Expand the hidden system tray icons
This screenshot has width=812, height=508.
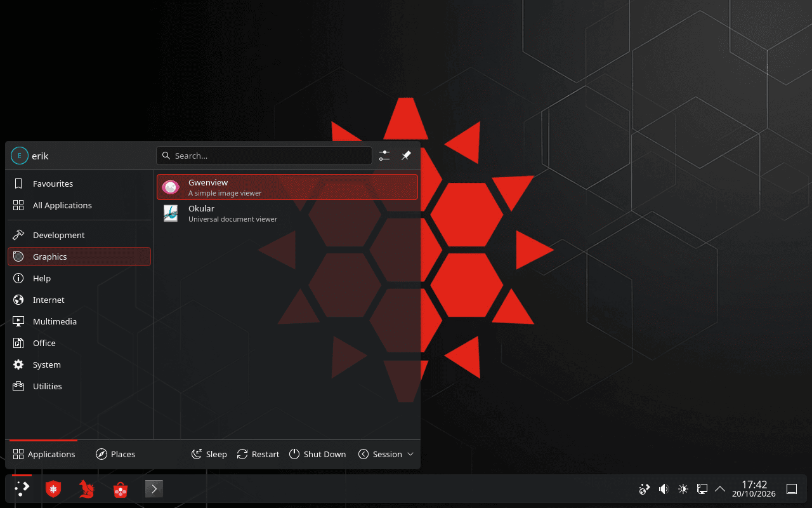[x=720, y=489]
